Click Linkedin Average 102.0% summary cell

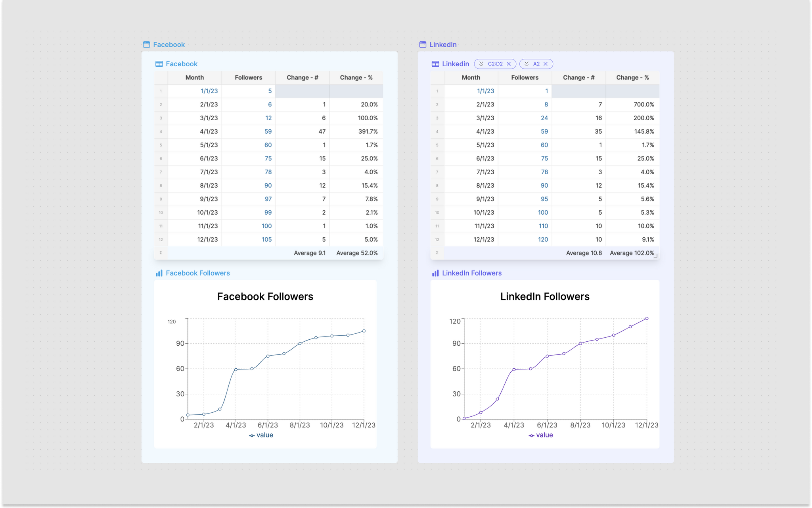click(x=633, y=253)
